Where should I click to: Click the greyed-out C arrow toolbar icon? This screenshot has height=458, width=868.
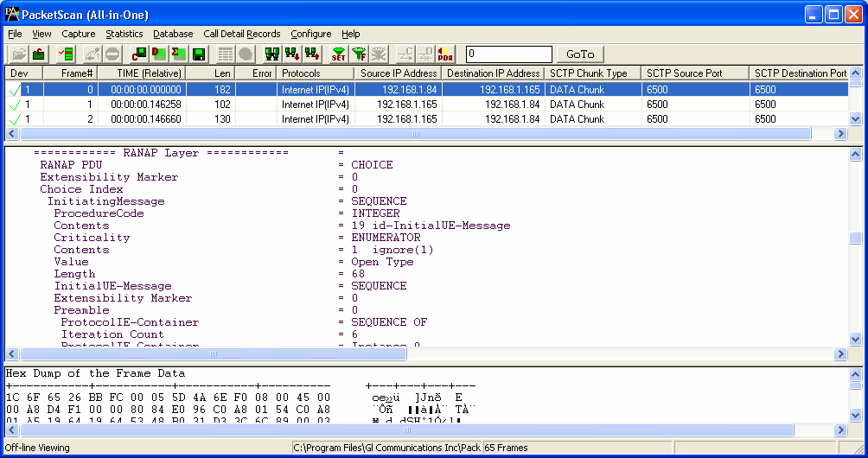pos(405,54)
